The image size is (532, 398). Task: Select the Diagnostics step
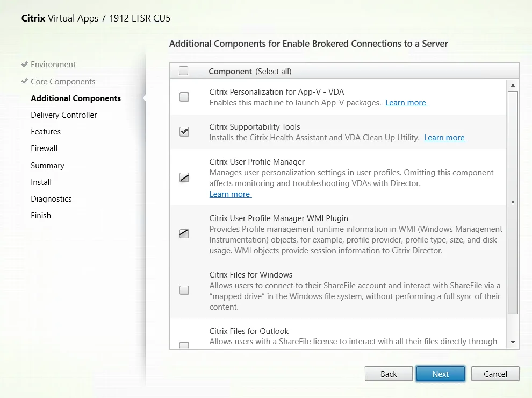point(51,198)
